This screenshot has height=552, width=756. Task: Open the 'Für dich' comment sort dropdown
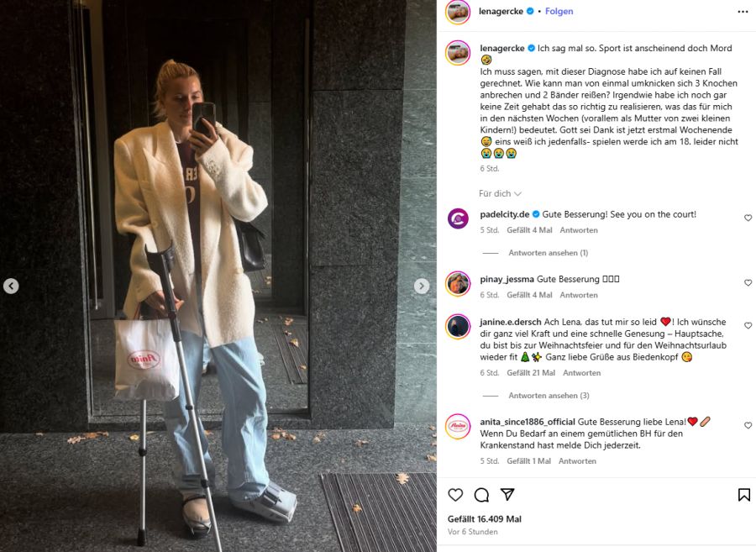pyautogui.click(x=500, y=193)
